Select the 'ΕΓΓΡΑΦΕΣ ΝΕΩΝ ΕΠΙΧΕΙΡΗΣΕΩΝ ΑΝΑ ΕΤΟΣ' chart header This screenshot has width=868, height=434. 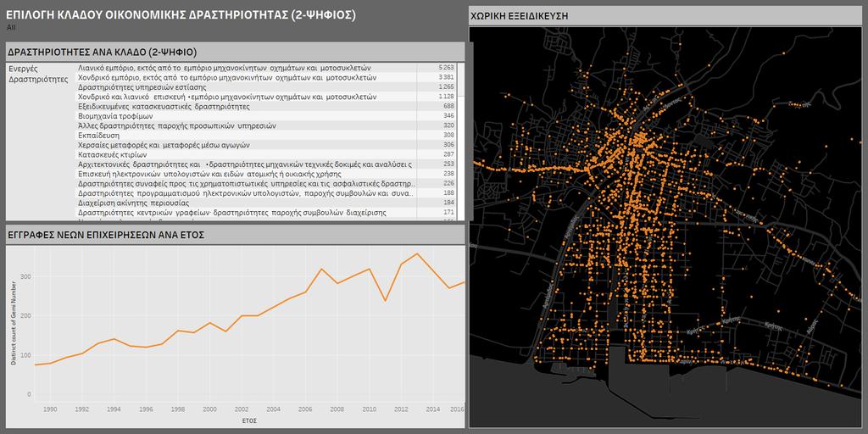[x=235, y=235]
